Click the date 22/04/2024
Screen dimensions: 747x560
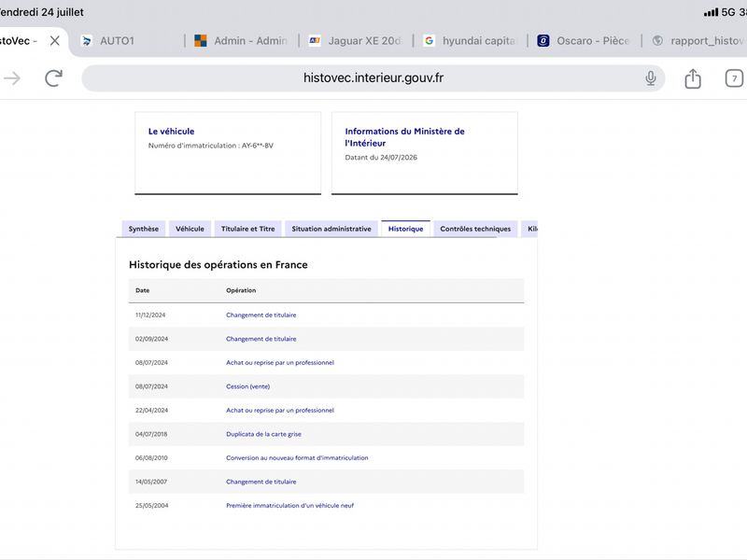(x=151, y=411)
